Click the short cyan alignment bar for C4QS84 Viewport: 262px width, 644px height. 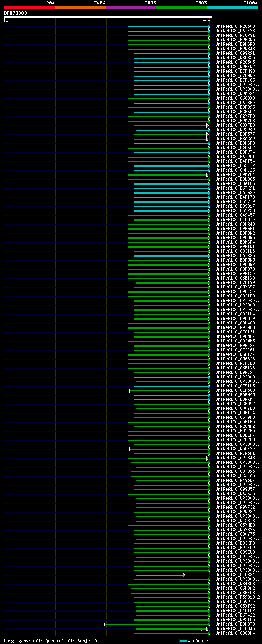(160, 575)
